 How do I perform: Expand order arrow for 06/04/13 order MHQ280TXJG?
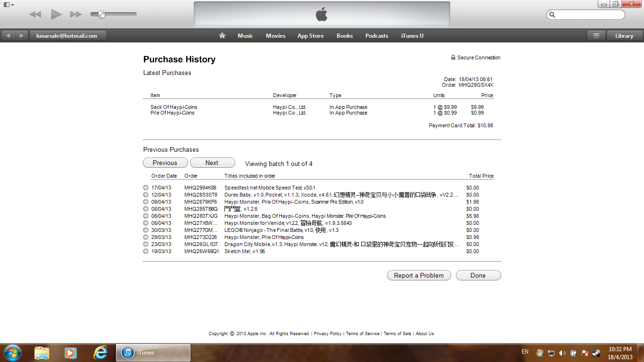pos(146,216)
